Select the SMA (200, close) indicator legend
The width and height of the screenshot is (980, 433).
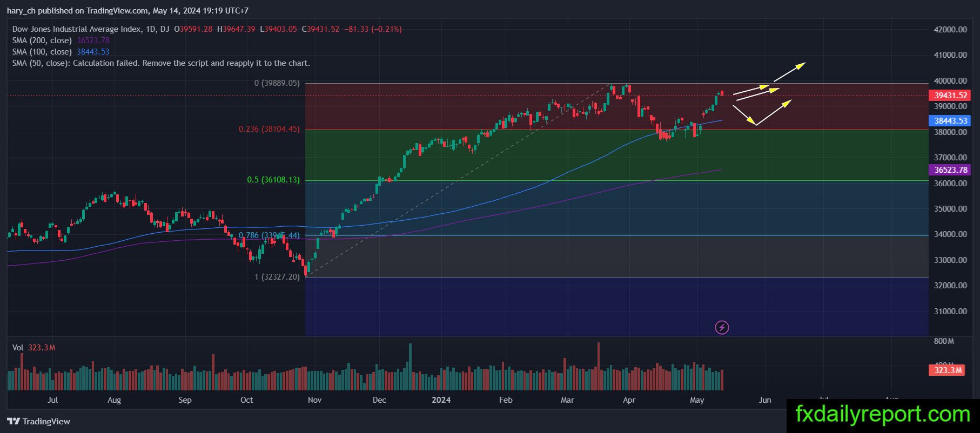[x=61, y=40]
